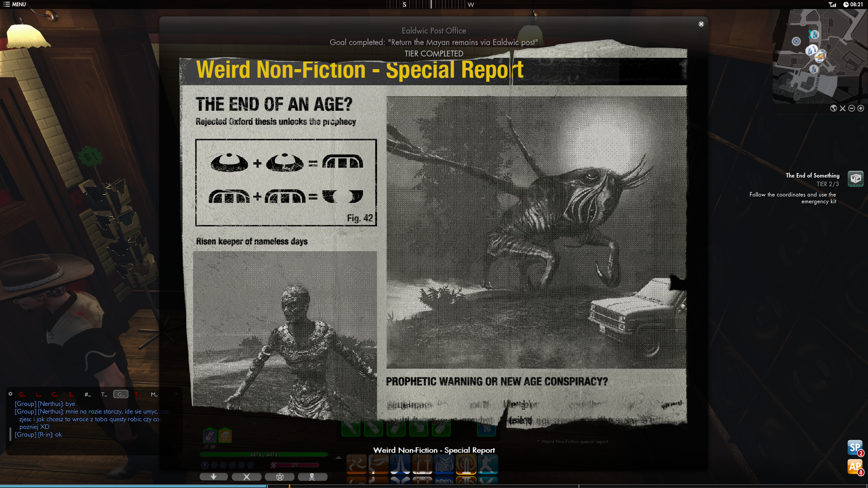Click the network signal icon

(832, 5)
